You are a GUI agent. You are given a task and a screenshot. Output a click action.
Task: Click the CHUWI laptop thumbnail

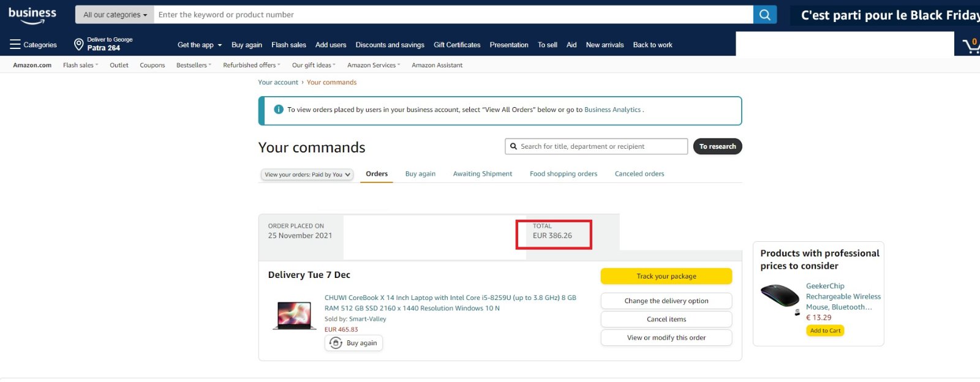pyautogui.click(x=294, y=315)
